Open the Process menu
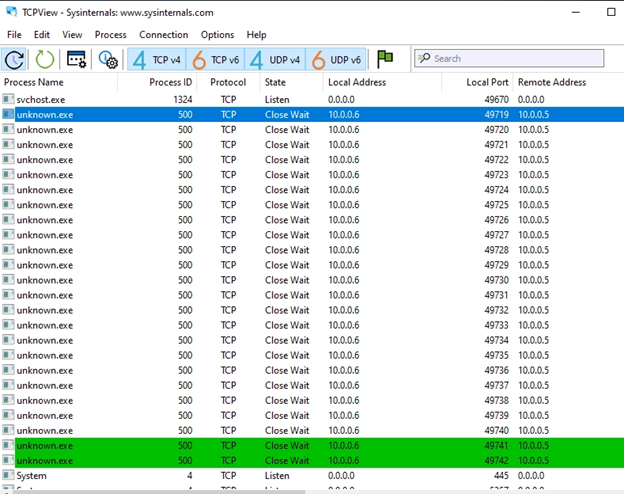The image size is (624, 494). tap(111, 35)
